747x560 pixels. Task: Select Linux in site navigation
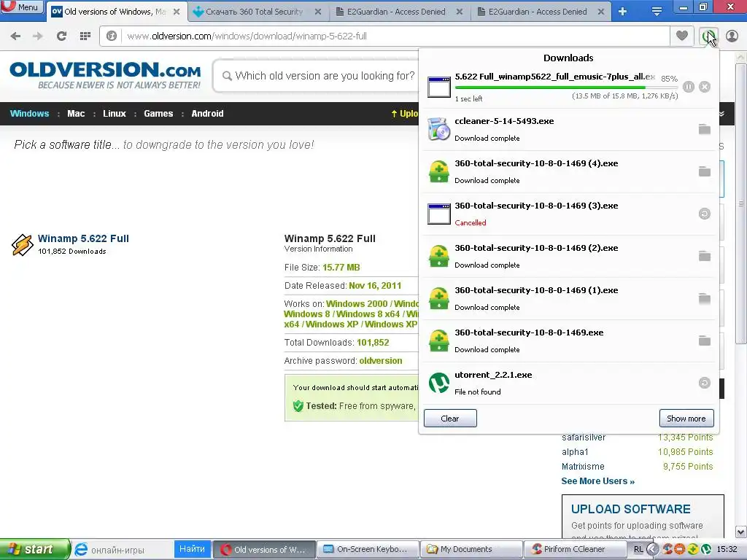tap(115, 114)
